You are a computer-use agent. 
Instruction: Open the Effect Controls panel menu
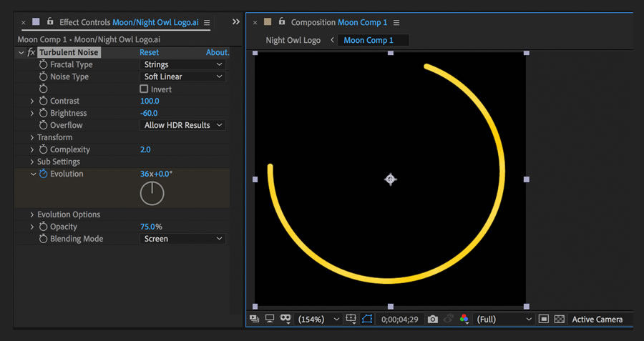click(x=207, y=23)
